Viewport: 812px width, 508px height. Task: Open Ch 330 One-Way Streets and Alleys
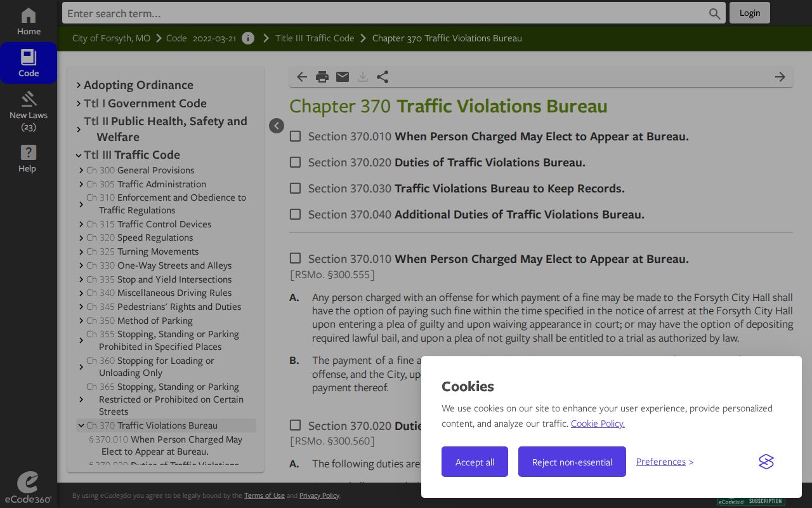pos(159,265)
